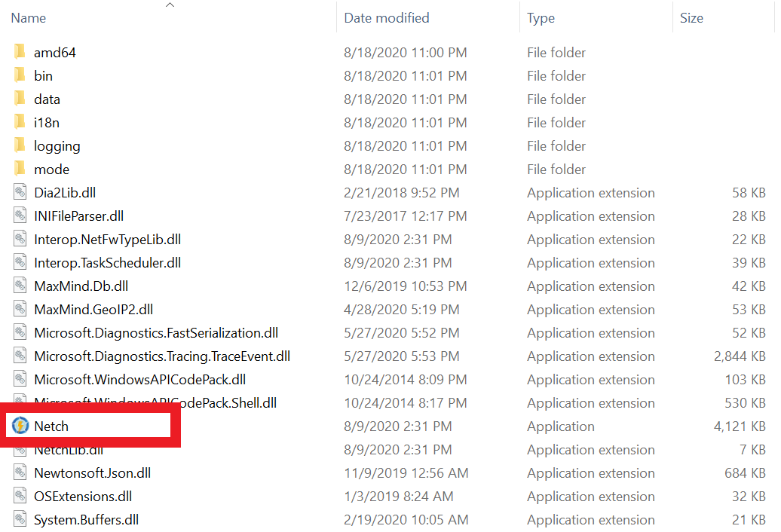Click the Newtonsoft.Json.dll file icon
This screenshot has height=532, width=781.
click(x=20, y=473)
